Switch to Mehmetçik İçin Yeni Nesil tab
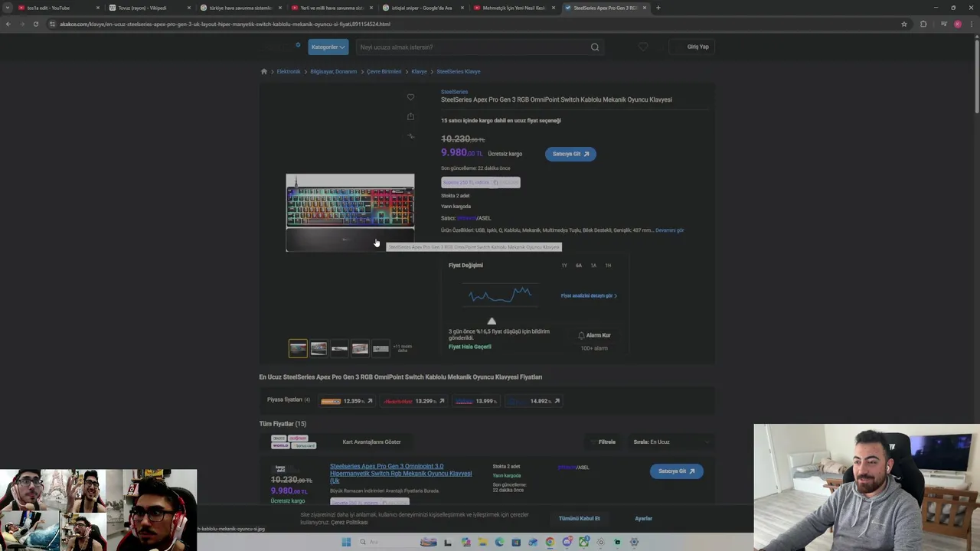The height and width of the screenshot is (551, 980). 514,8
